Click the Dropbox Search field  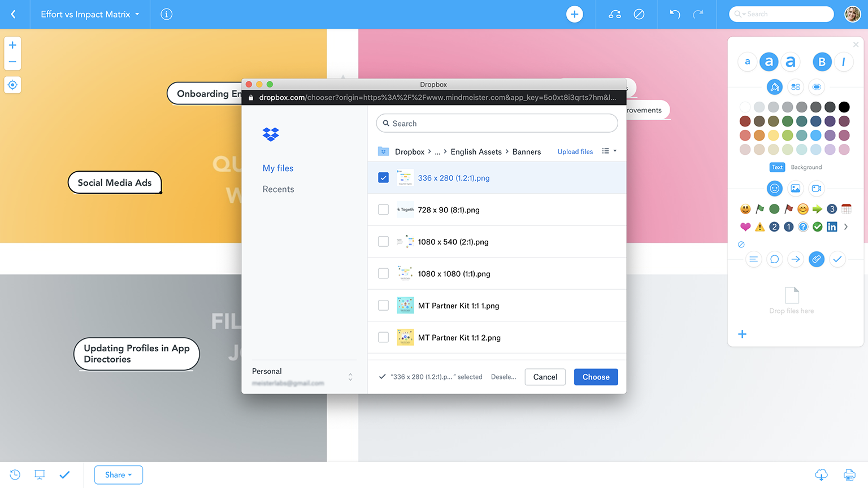pyautogui.click(x=497, y=123)
